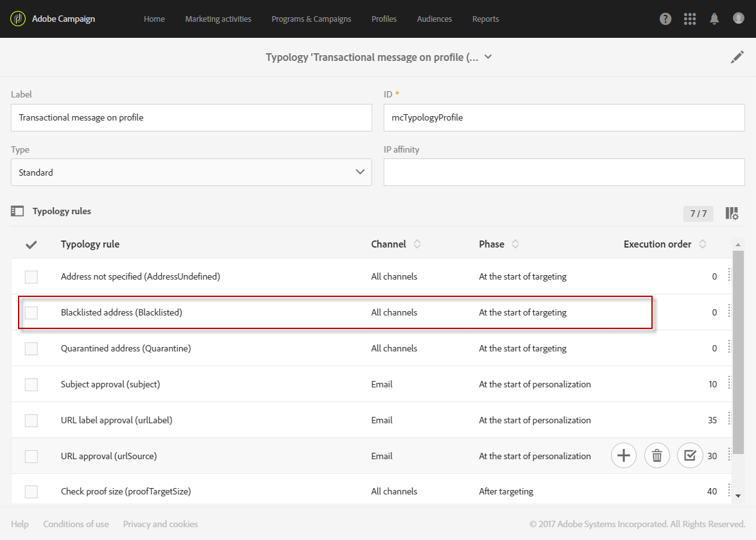Click the trash delete icon
The height and width of the screenshot is (540, 756).
tap(657, 456)
